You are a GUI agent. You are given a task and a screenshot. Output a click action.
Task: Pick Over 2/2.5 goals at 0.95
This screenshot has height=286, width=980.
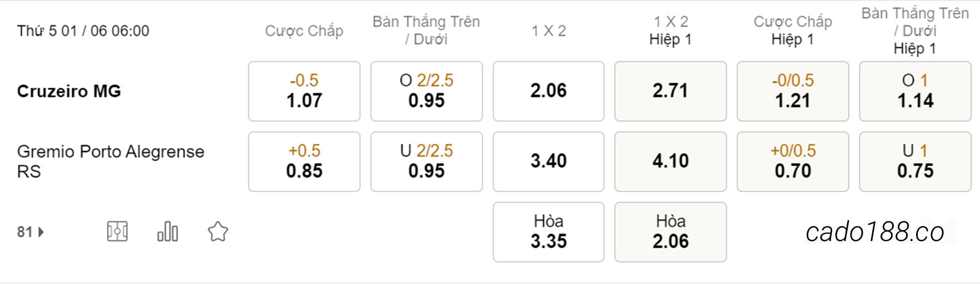pyautogui.click(x=427, y=91)
